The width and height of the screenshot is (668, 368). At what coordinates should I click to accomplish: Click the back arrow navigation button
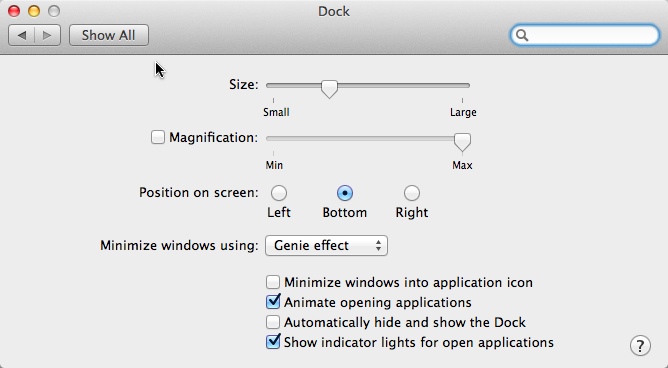click(x=22, y=35)
